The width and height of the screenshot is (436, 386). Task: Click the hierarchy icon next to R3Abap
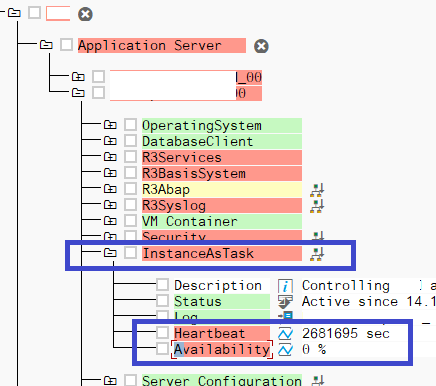click(317, 190)
